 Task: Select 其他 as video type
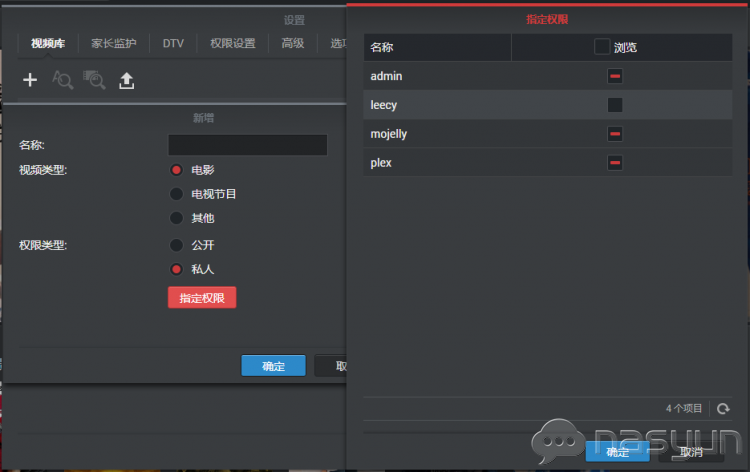click(x=177, y=218)
